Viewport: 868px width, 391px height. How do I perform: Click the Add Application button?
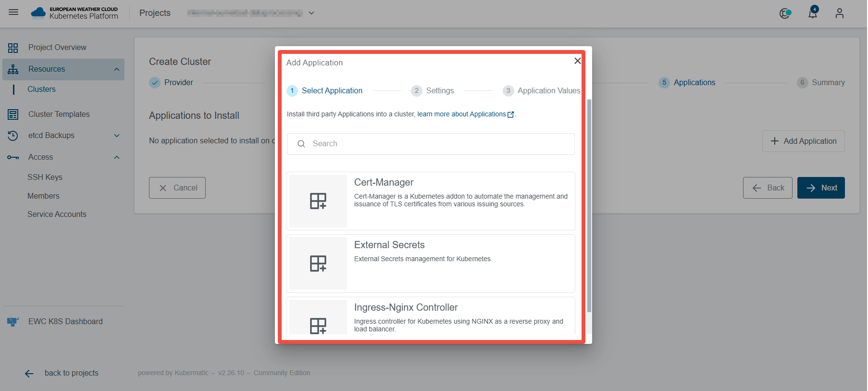(x=804, y=141)
